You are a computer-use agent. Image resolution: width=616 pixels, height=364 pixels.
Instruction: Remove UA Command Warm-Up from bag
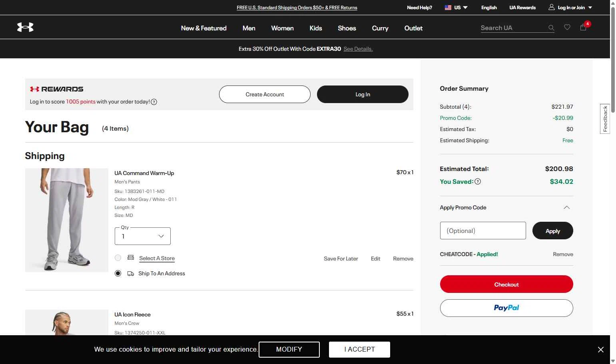[403, 259]
